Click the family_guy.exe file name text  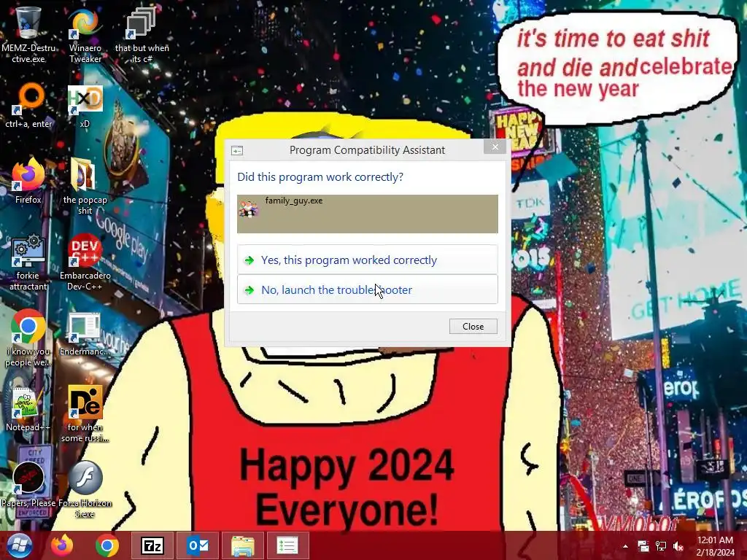294,201
